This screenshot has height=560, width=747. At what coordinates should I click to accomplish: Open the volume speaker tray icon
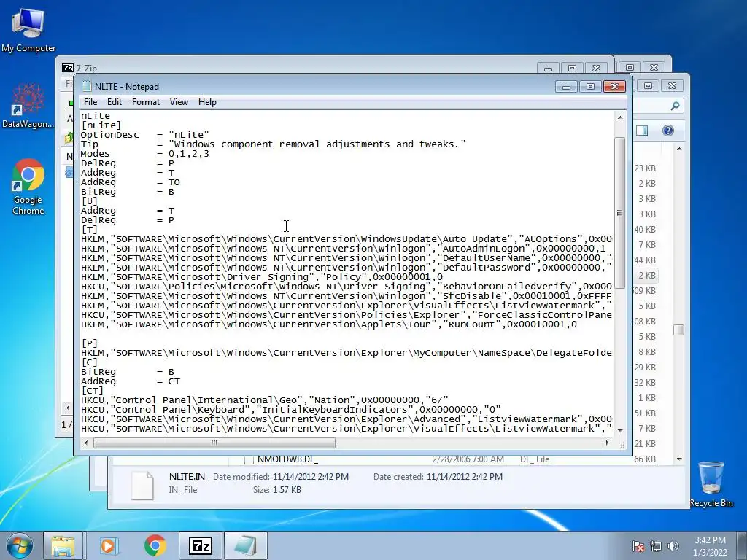[673, 546]
